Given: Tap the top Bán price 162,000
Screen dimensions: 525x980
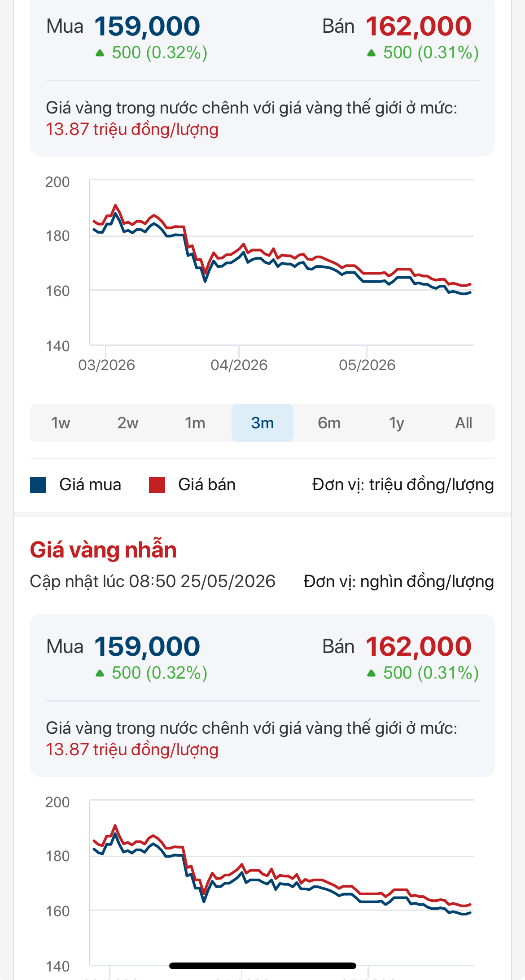Looking at the screenshot, I should 419,26.
